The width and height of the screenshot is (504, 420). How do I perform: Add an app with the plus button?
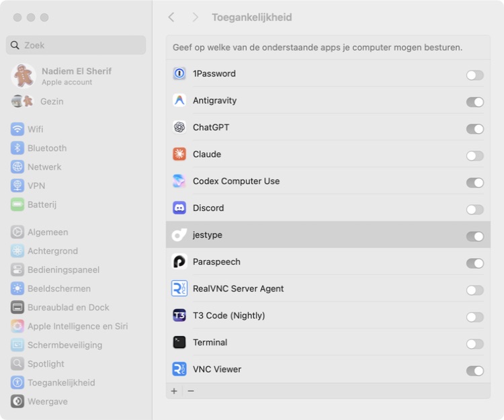click(x=174, y=391)
